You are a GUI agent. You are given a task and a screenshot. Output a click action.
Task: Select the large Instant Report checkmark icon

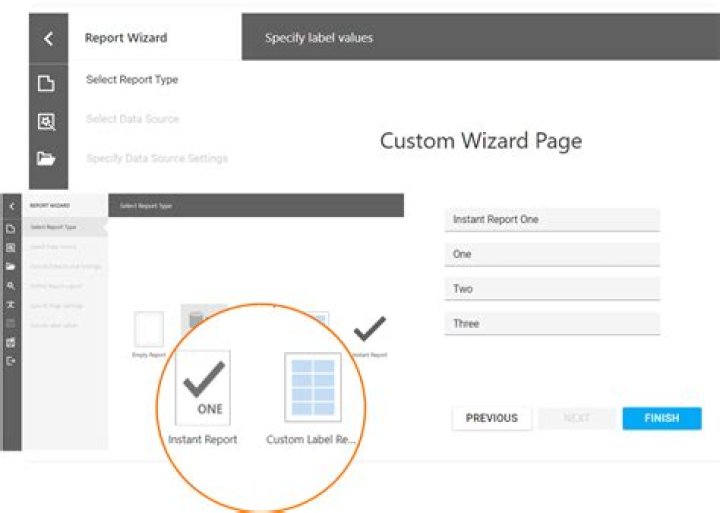203,385
